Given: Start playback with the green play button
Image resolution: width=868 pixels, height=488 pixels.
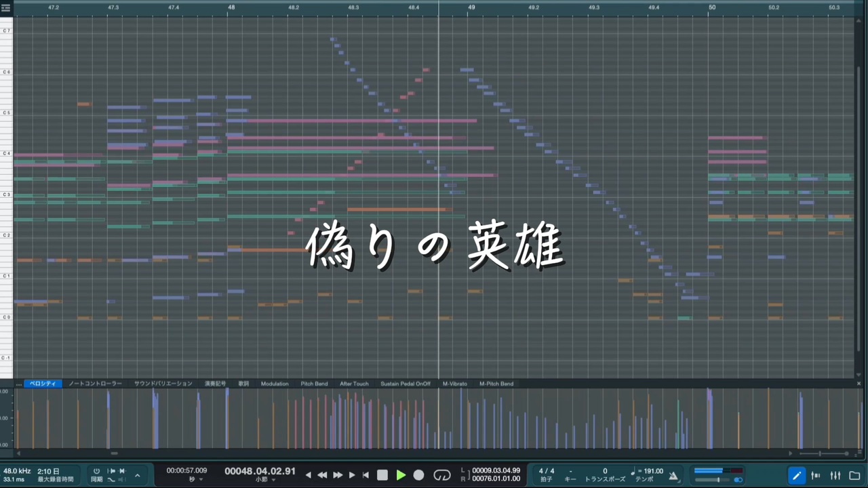Looking at the screenshot, I should tap(401, 475).
